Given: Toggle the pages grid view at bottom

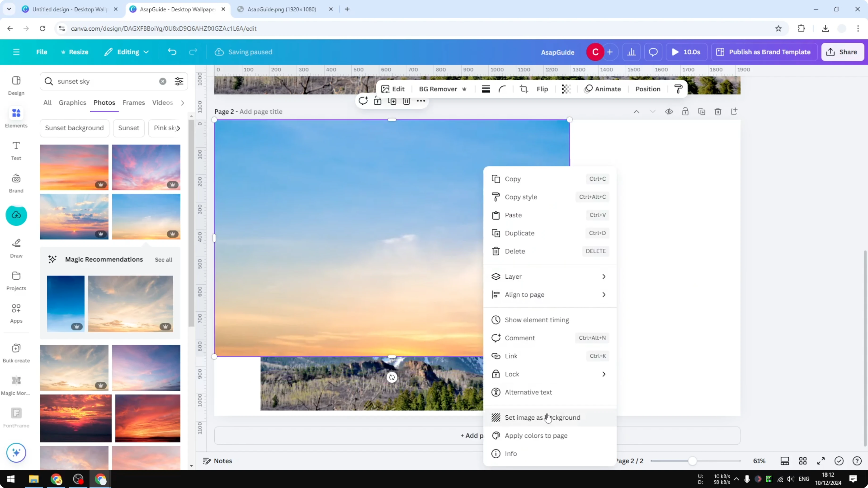Looking at the screenshot, I should 803,461.
